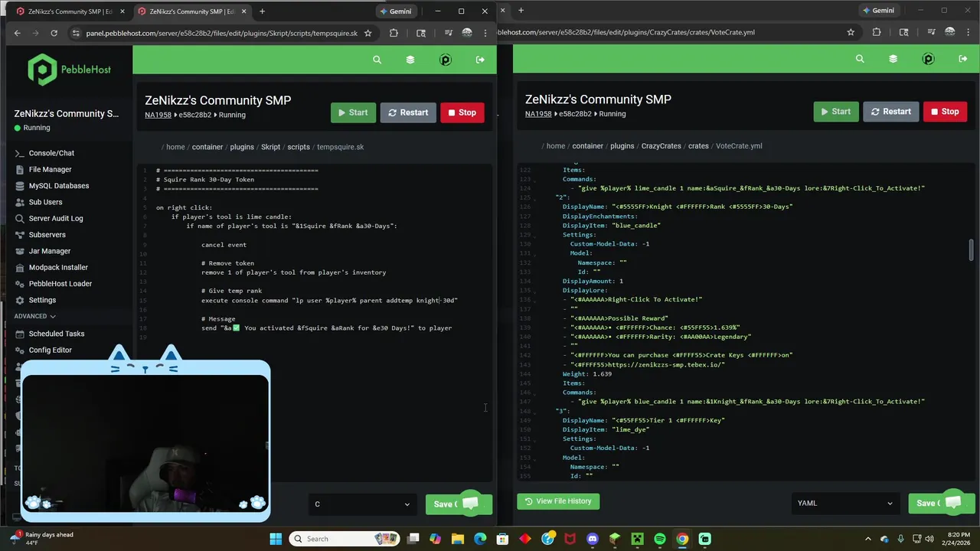
Task: Click the PebbleHost logo icon in left window header
Action: (446, 60)
